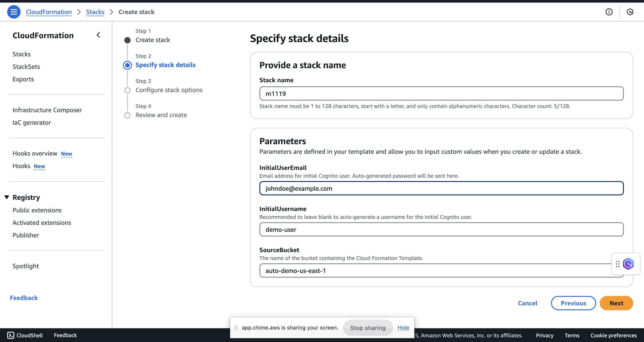This screenshot has height=342, width=644.
Task: Click the sidebar Feedback link
Action: pyautogui.click(x=24, y=298)
